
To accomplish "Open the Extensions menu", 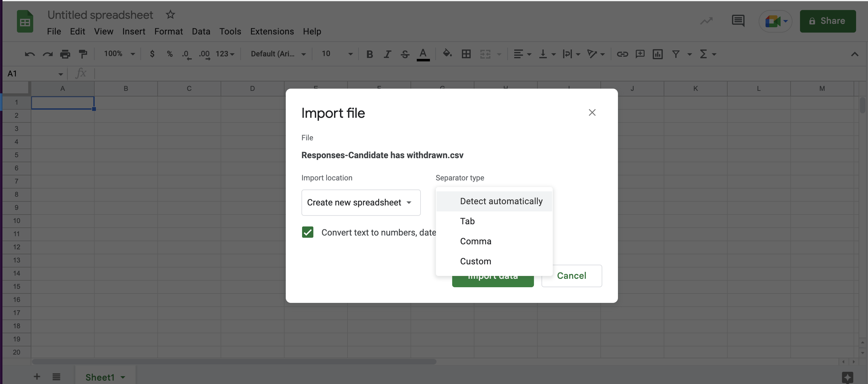I will pyautogui.click(x=272, y=31).
